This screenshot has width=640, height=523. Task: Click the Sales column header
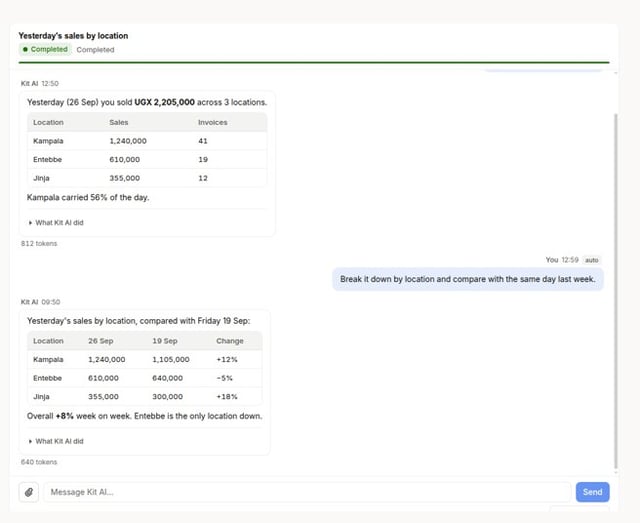(119, 122)
